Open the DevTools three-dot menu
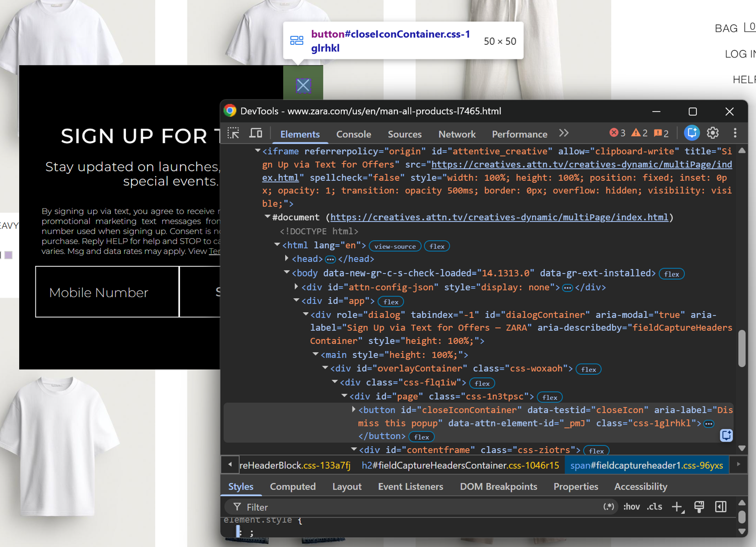 click(735, 133)
